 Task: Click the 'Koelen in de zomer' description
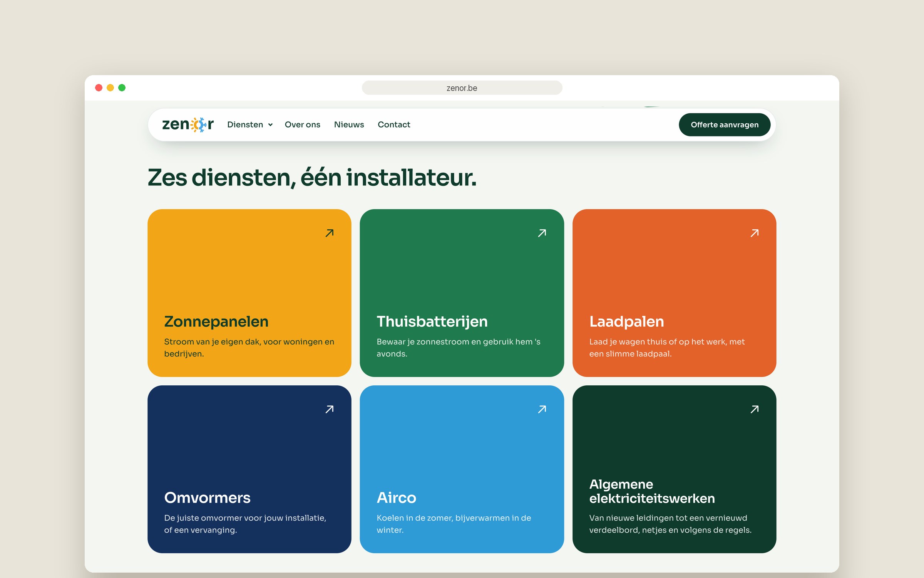tap(454, 524)
